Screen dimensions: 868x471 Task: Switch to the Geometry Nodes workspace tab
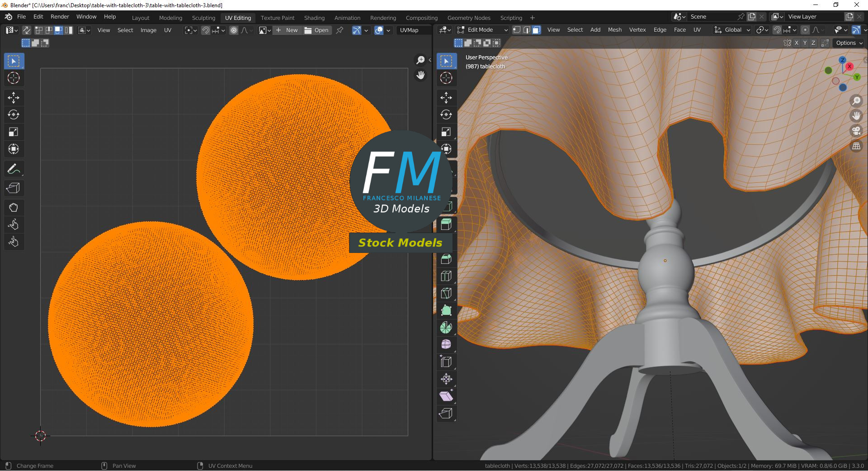click(x=469, y=18)
